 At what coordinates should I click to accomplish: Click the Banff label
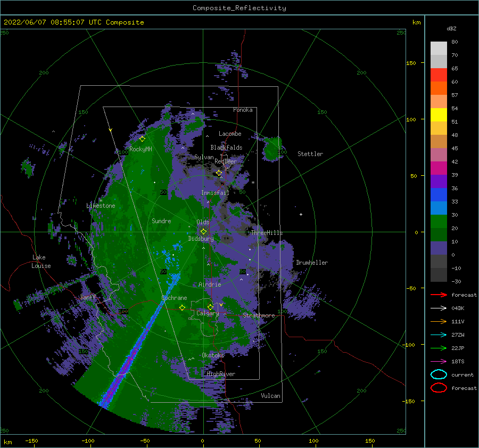[x=88, y=297]
